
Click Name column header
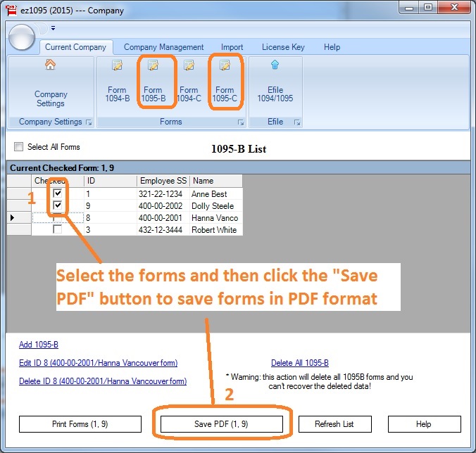(216, 181)
